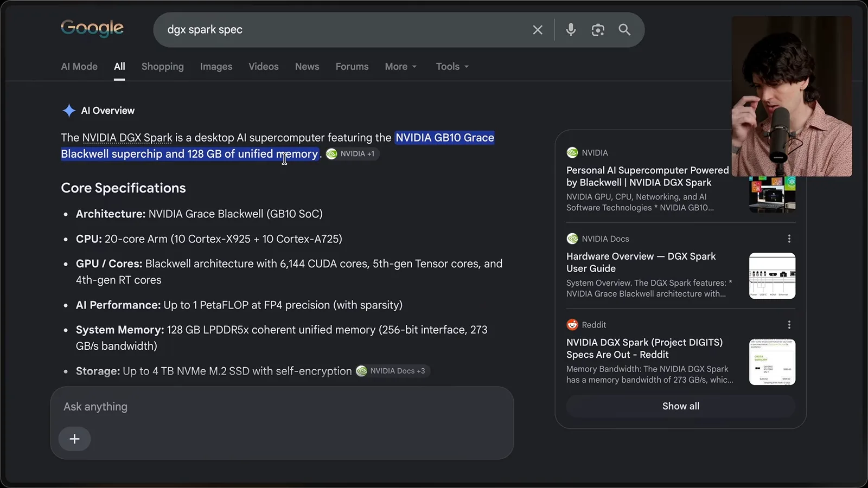Submit search with the magnifying glass icon
Screen dimensions: 868x488
(x=624, y=30)
